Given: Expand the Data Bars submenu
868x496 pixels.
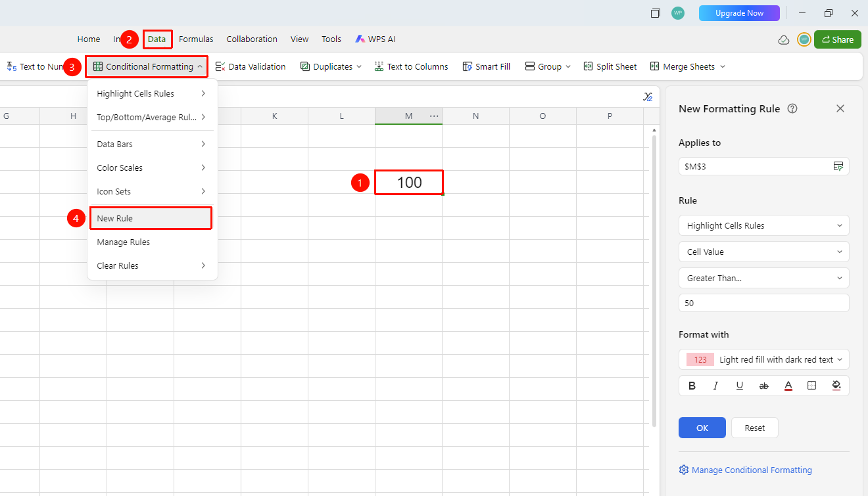Looking at the screenshot, I should click(152, 144).
